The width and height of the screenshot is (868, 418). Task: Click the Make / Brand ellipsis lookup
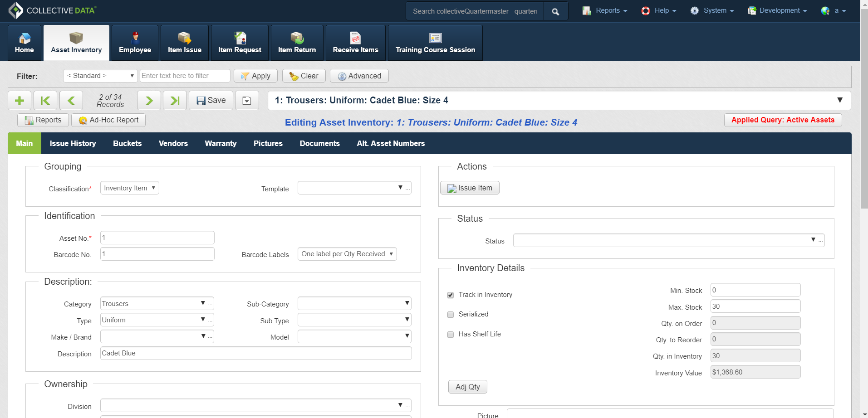coord(210,337)
